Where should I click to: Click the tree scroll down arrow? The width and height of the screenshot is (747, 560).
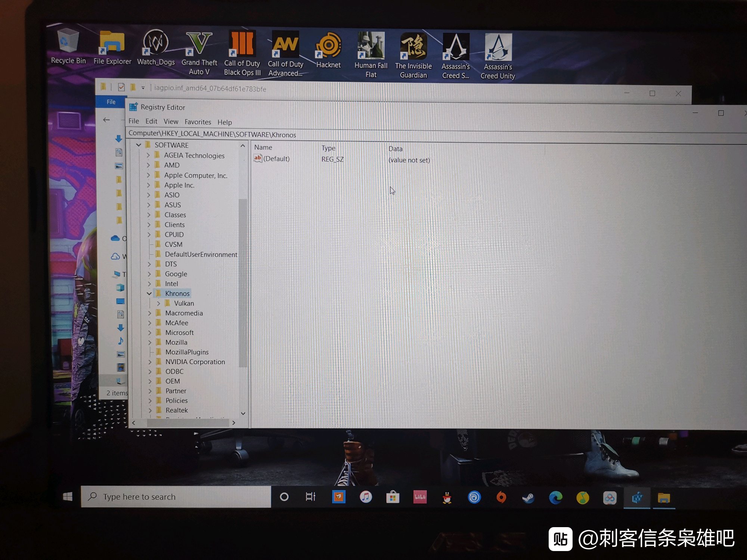[243, 413]
